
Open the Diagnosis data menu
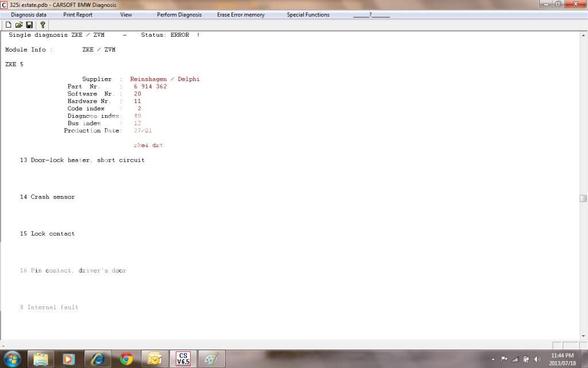[x=29, y=15]
